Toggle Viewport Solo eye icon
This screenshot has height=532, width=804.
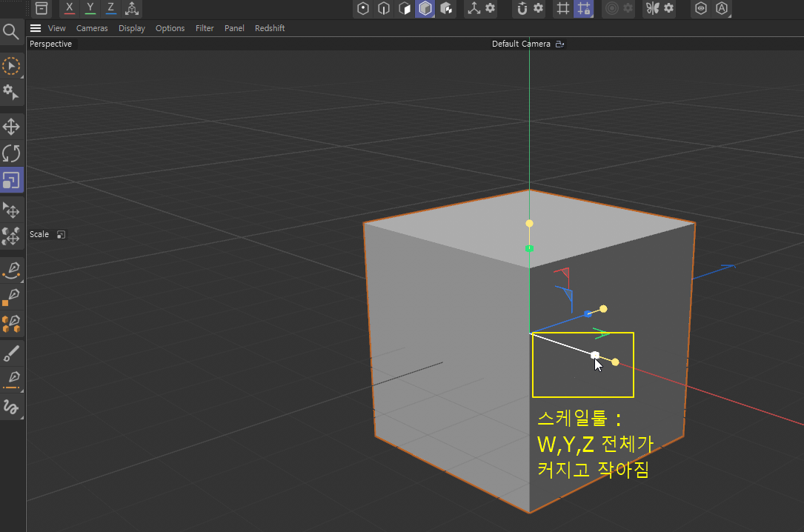click(x=701, y=8)
